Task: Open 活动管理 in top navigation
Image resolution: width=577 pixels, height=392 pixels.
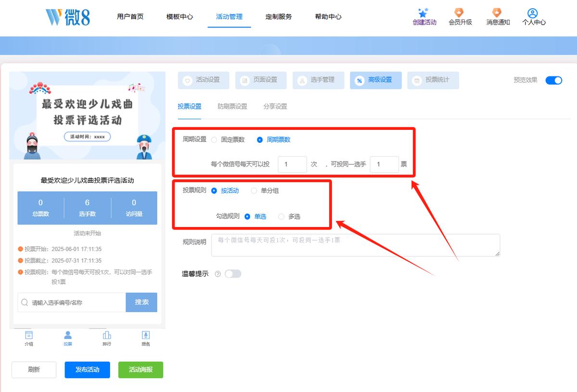Action: [229, 16]
